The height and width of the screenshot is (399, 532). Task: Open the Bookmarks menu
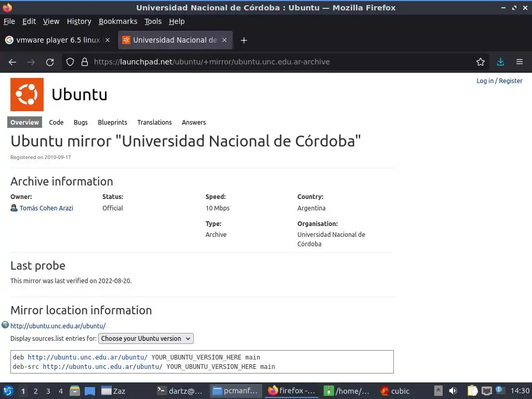118,21
